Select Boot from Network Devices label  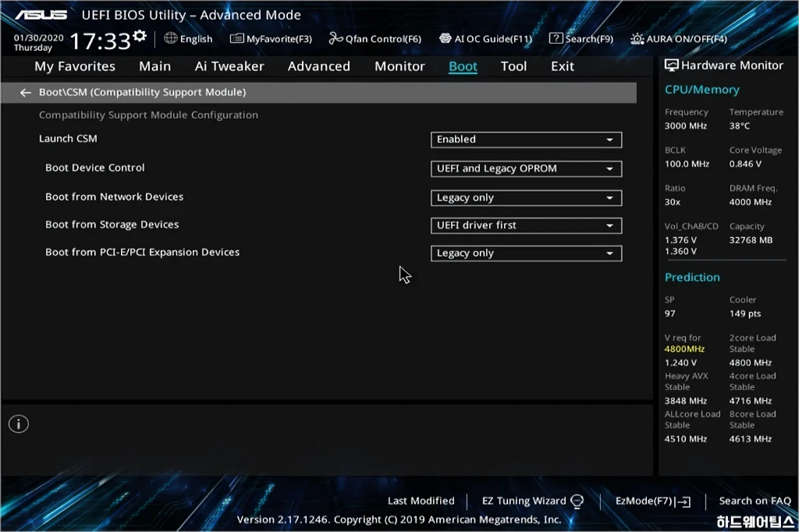[x=114, y=197]
